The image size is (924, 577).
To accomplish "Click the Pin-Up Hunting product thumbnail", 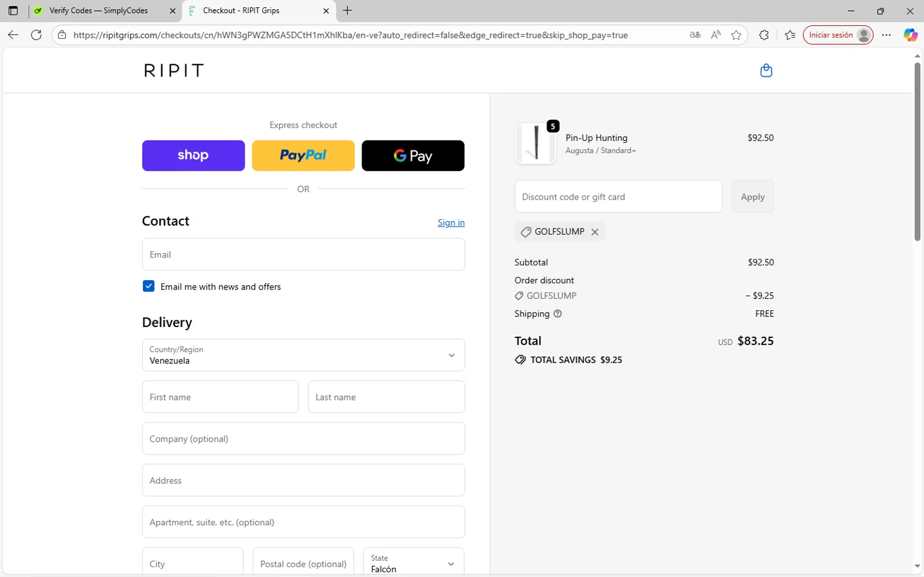I will point(535,143).
